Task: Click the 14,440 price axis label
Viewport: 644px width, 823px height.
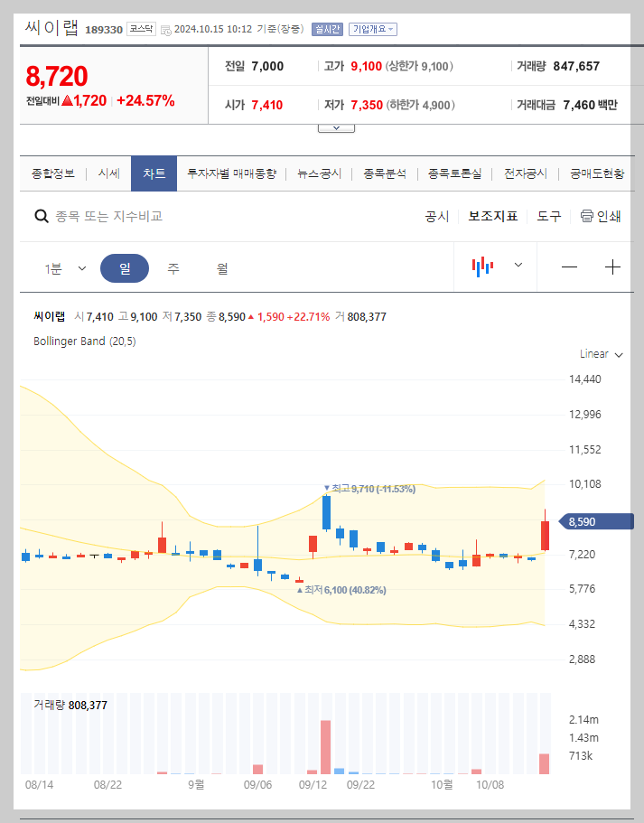Action: (x=584, y=379)
